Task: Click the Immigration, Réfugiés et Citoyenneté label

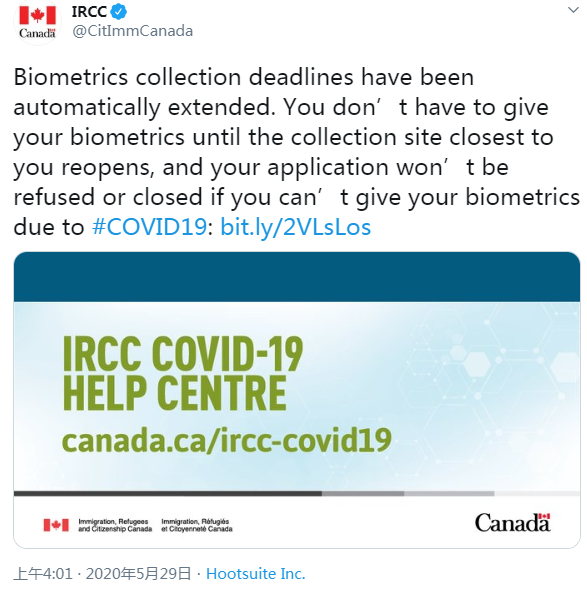Action: pyautogui.click(x=197, y=525)
